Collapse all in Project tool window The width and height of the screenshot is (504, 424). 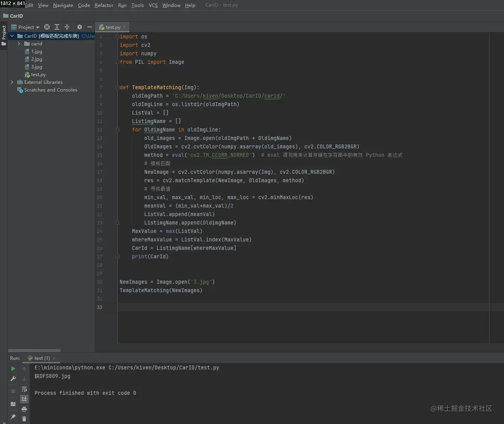click(67, 27)
